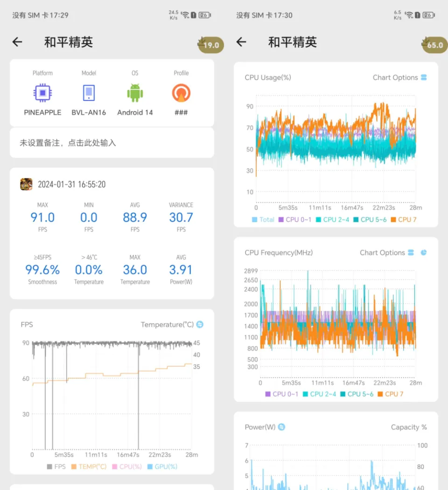This screenshot has height=490, width=448.
Task: Tap the 65.0 score badge
Action: [434, 45]
